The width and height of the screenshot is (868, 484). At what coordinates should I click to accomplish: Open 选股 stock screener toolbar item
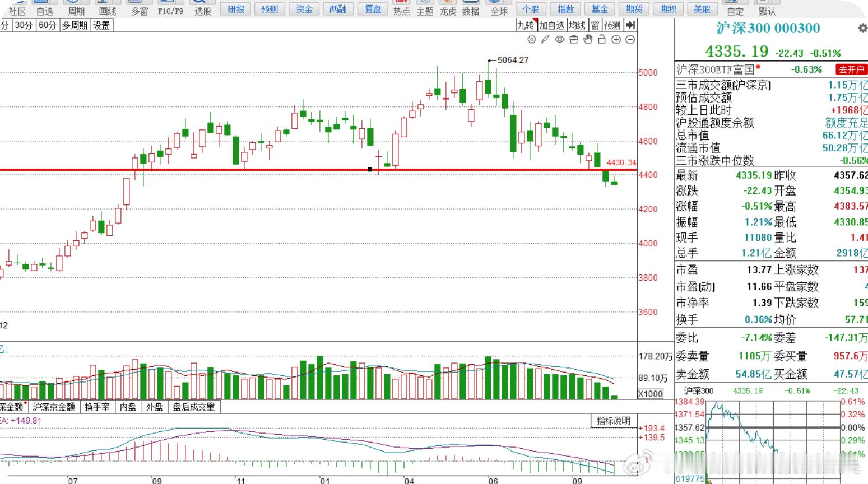point(203,7)
